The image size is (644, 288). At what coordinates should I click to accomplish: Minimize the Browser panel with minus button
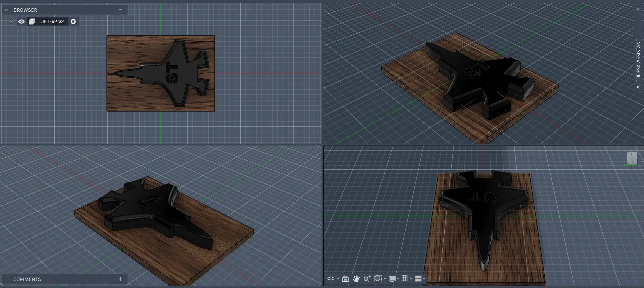(120, 10)
